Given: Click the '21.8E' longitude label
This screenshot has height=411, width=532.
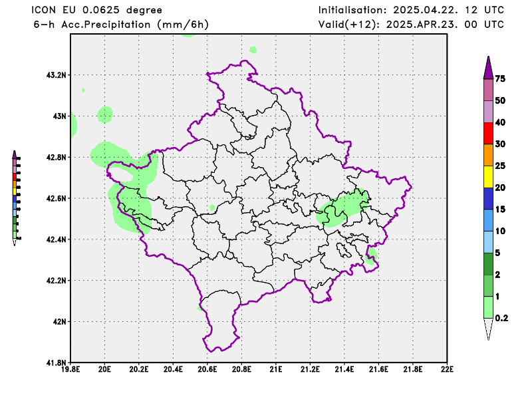Looking at the screenshot, I should coord(413,370).
